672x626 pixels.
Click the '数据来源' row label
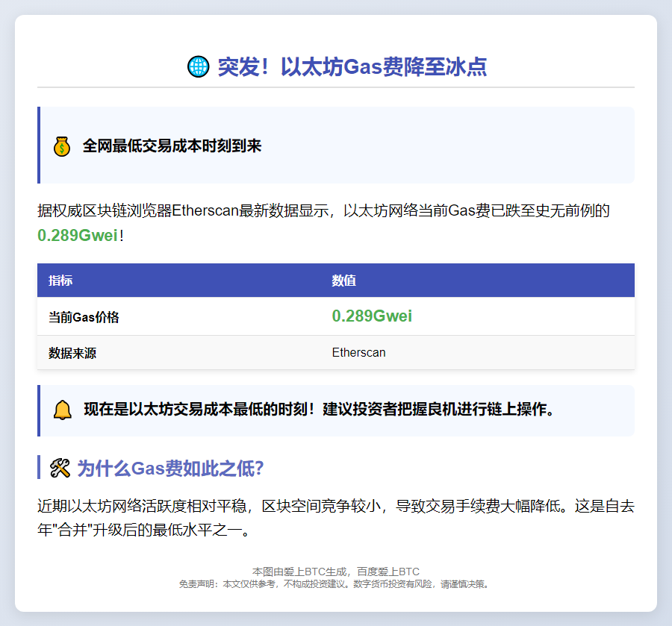pyautogui.click(x=72, y=353)
